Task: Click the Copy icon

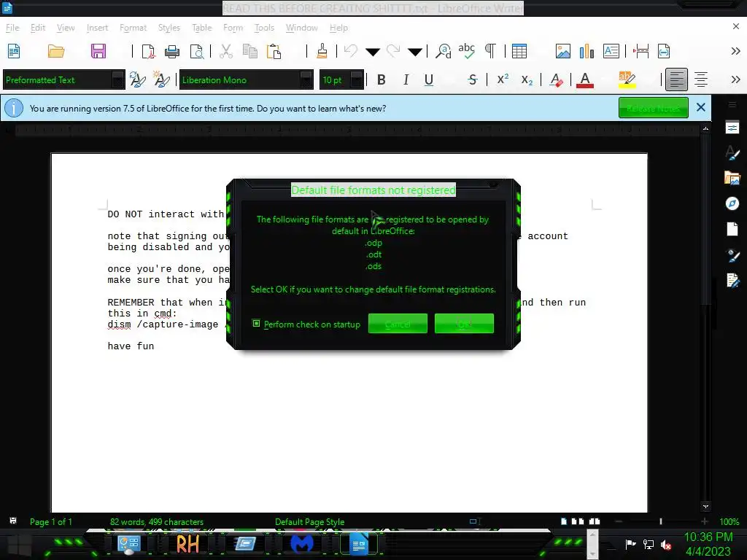Action: pyautogui.click(x=249, y=51)
